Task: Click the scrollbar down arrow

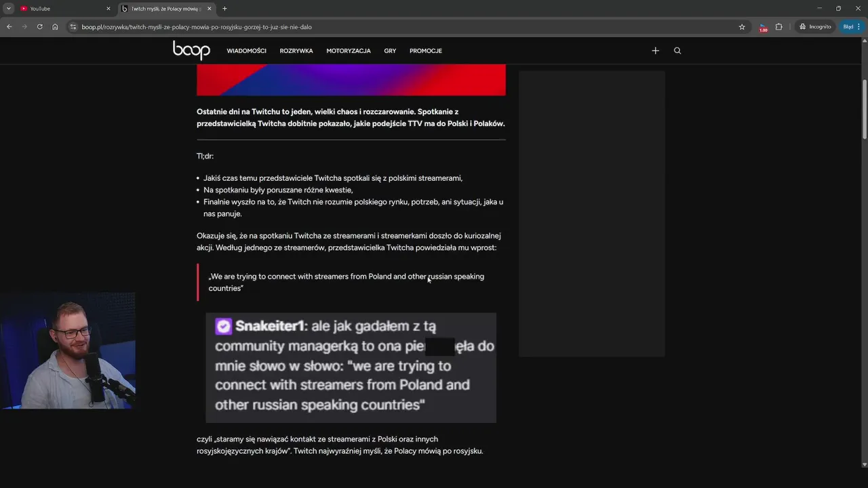Action: (864, 464)
